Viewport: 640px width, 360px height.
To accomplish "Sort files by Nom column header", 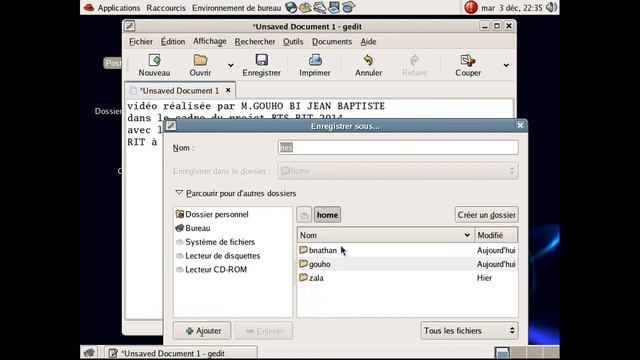I will pos(386,235).
